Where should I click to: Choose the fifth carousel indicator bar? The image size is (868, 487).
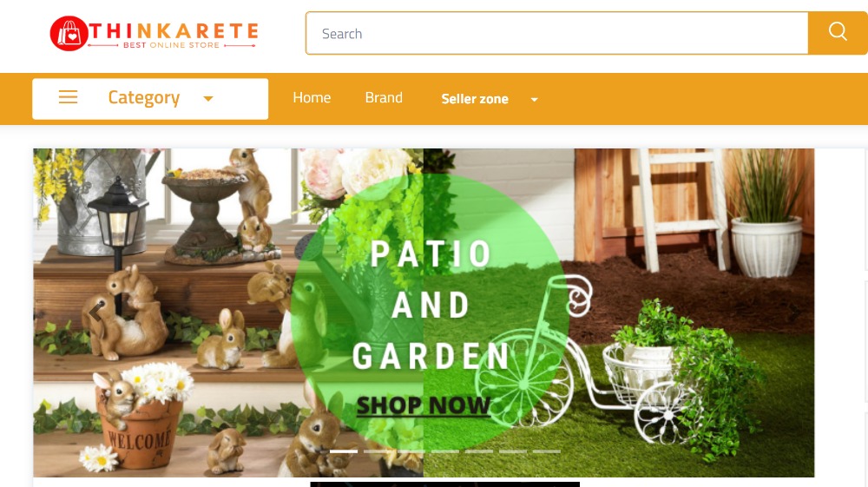(x=479, y=451)
